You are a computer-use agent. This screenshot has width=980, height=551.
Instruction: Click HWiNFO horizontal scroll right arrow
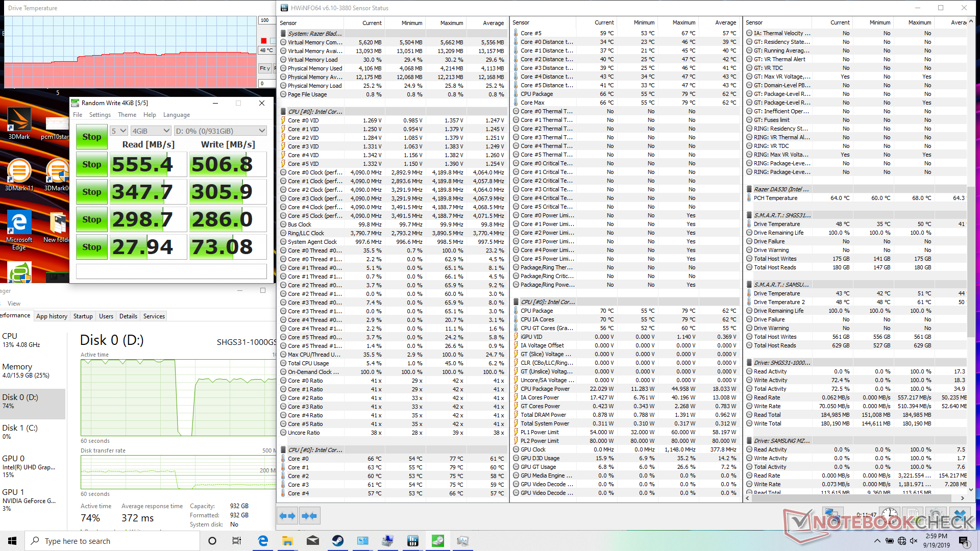963,498
